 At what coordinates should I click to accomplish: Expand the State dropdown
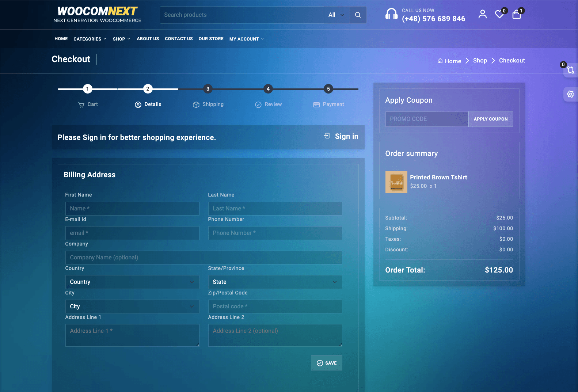pyautogui.click(x=275, y=282)
